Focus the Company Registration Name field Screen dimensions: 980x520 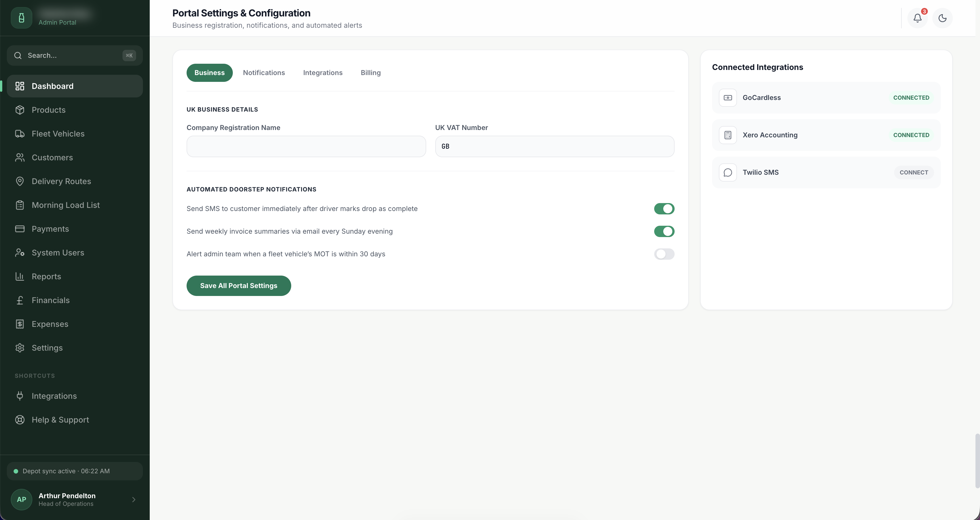coord(306,146)
